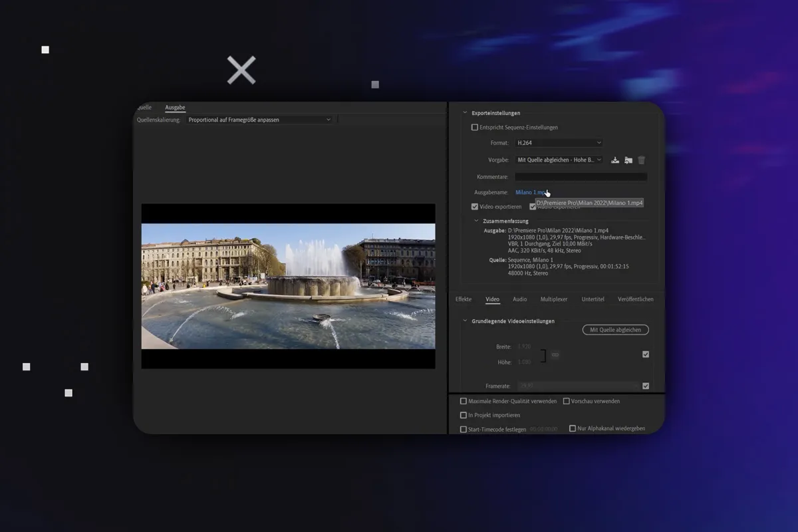The image size is (798, 532).
Task: Click the text 'Sequence, Milano 1'
Action: pyautogui.click(x=531, y=260)
